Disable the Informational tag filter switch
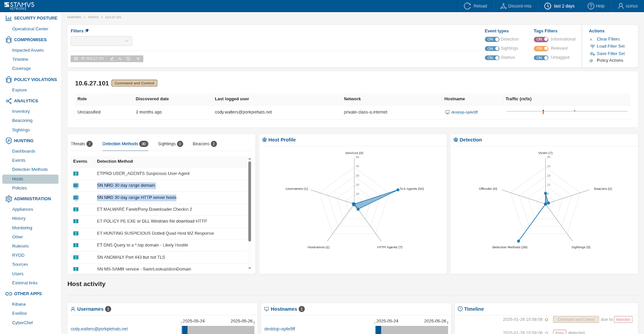The image size is (644, 334). [x=541, y=39]
